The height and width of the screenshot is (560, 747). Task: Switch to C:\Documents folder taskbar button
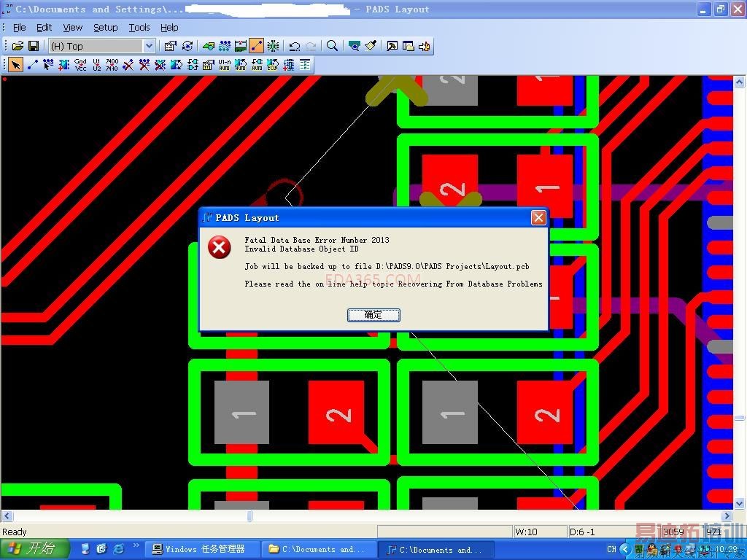(x=319, y=550)
